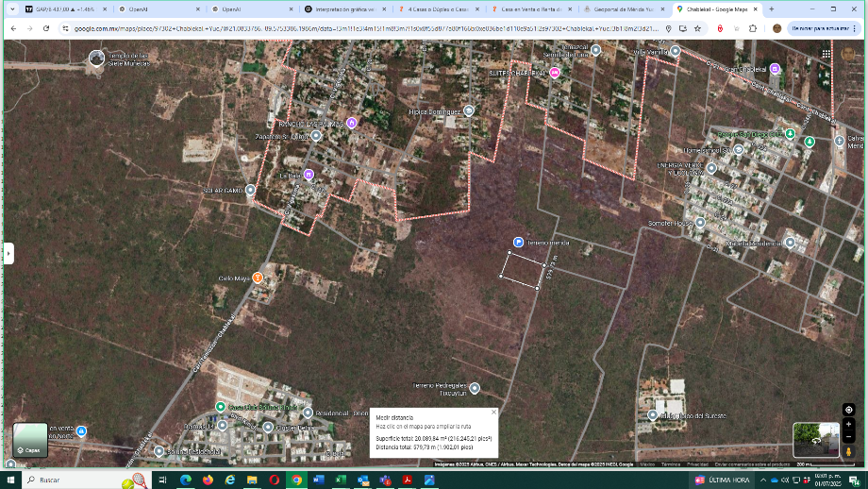Select the SUITES CHABLEKAL hotel pin
Screen dimensions: 868x489
(554, 73)
